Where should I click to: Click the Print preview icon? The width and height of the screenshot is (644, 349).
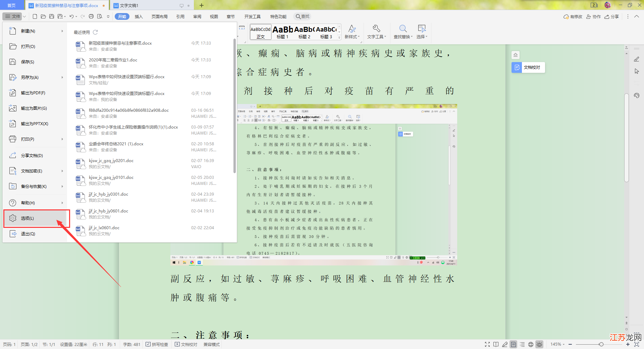point(100,16)
